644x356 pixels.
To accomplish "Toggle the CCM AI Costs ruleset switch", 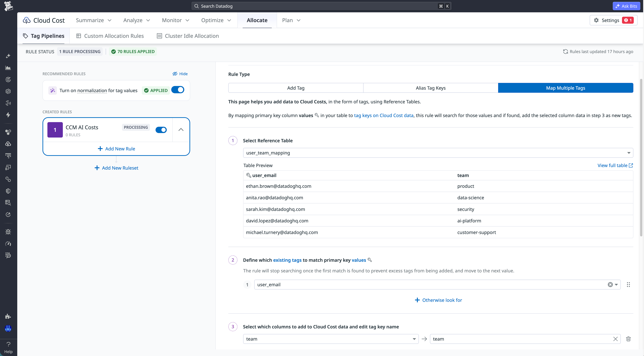I will pyautogui.click(x=161, y=130).
